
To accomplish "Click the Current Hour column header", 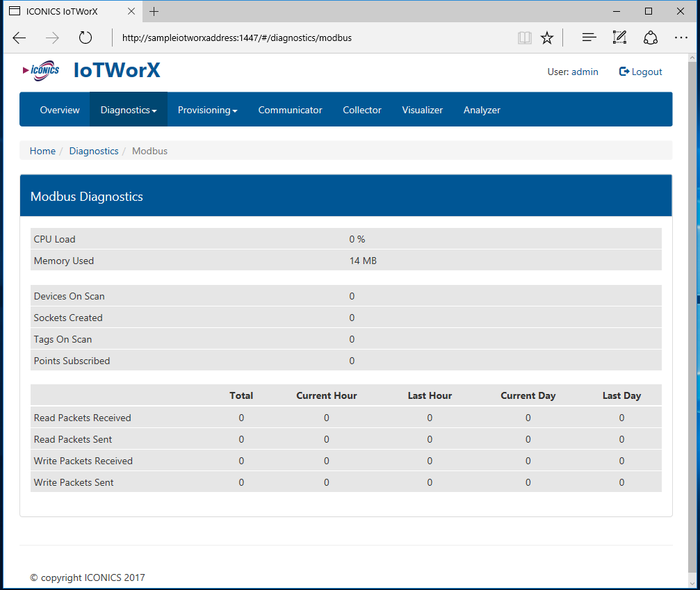I will click(x=326, y=395).
